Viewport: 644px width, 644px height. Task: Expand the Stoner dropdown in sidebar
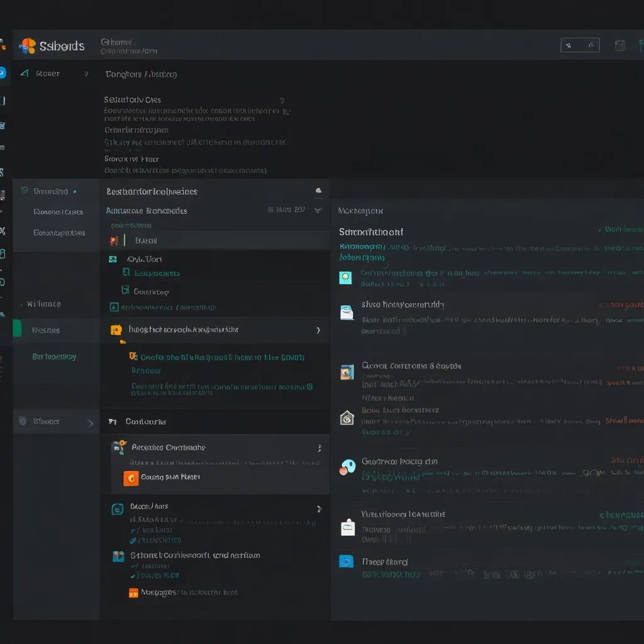pyautogui.click(x=86, y=74)
